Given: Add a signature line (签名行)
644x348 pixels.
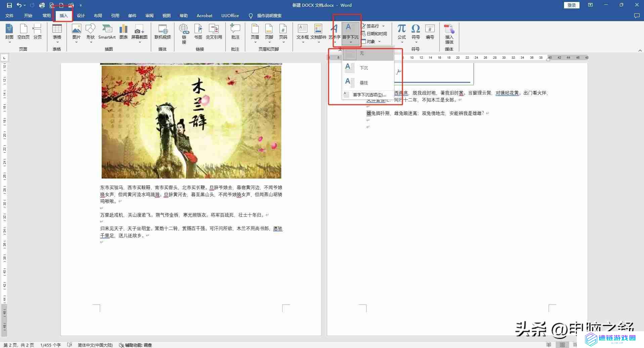Looking at the screenshot, I should coord(373,26).
